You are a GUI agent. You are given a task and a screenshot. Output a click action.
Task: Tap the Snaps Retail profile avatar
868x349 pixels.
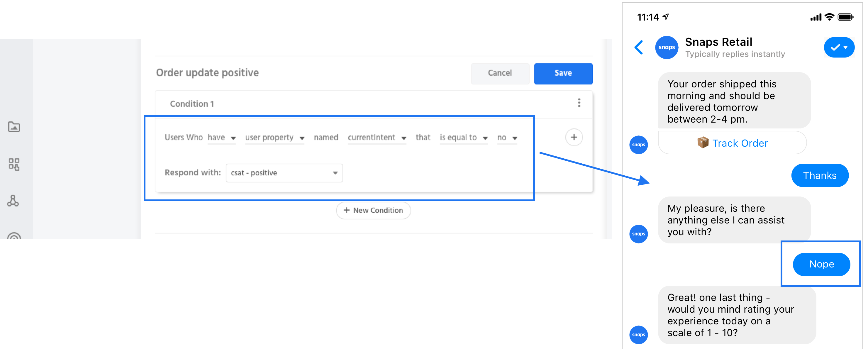pyautogui.click(x=666, y=48)
